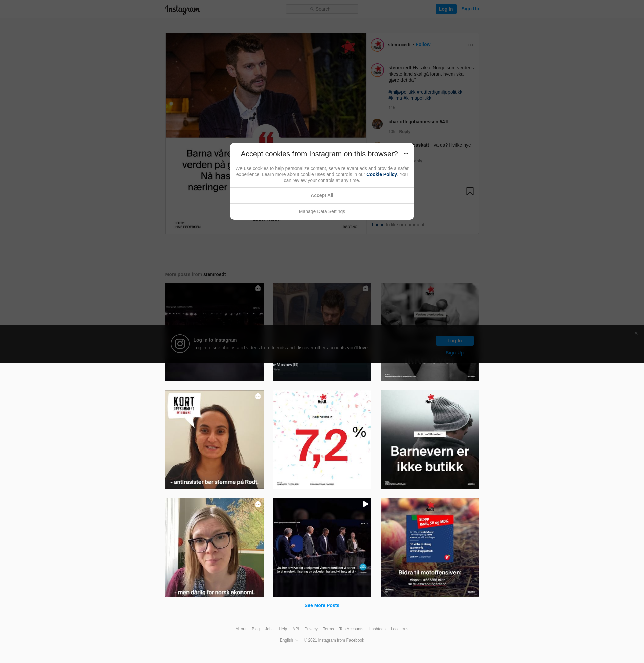Click charlotte.johannessen.54 commenter avatar
The image size is (644, 663).
[377, 124]
